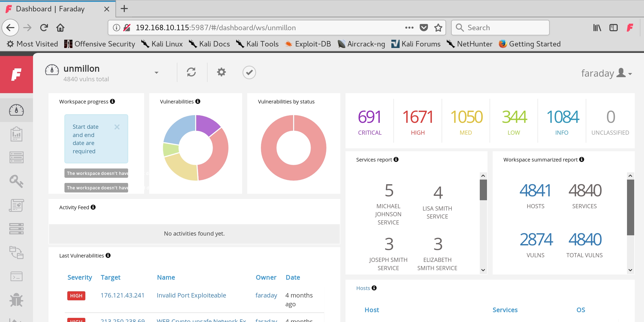
Task: Open workspace settings gear icon
Action: [221, 72]
